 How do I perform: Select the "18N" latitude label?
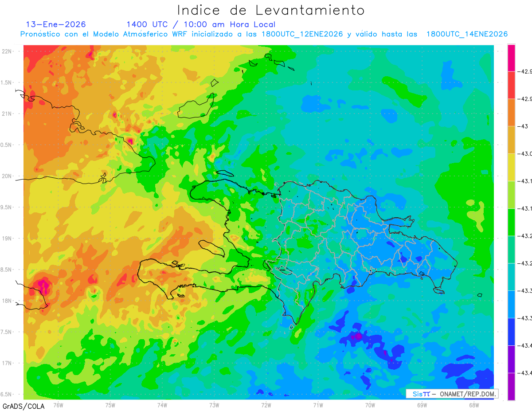coord(6,301)
